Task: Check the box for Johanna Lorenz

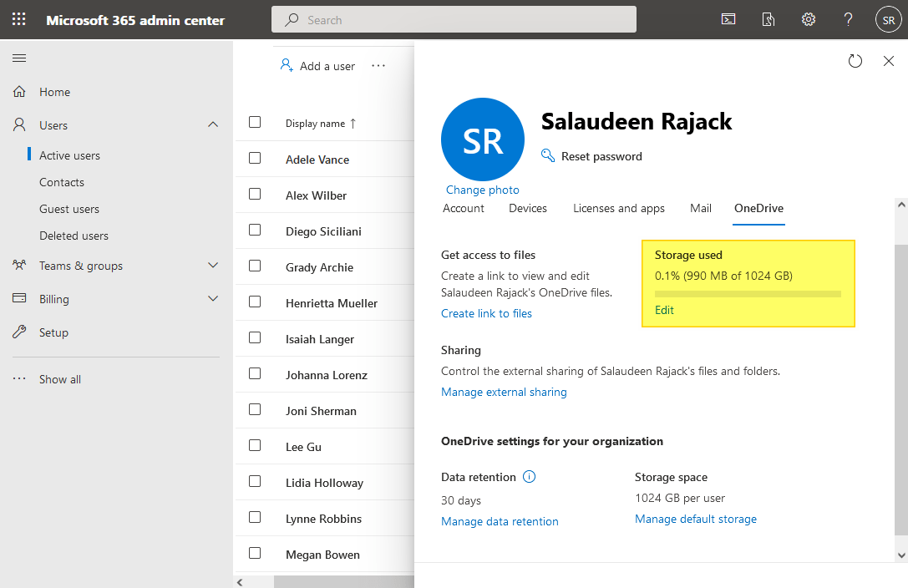Action: pos(255,373)
